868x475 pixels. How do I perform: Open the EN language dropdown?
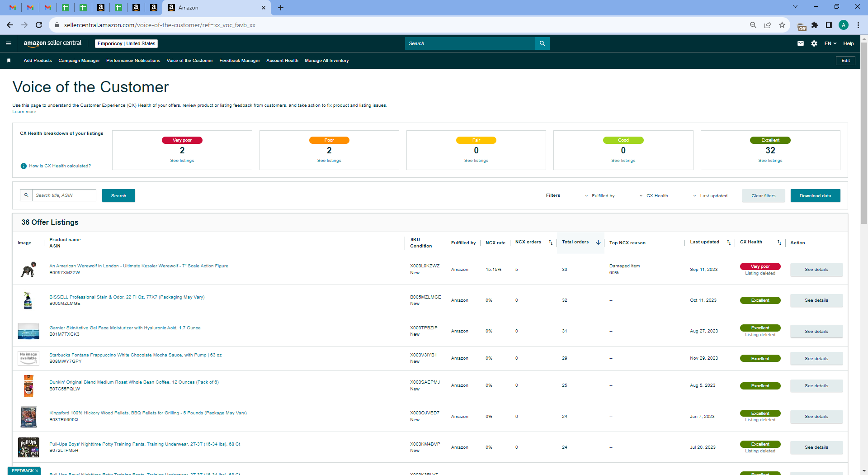point(830,43)
